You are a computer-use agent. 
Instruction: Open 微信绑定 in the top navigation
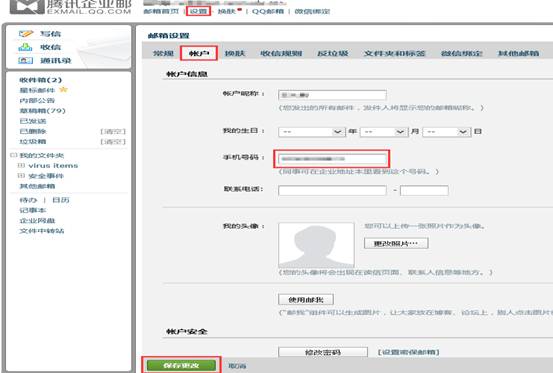(312, 11)
